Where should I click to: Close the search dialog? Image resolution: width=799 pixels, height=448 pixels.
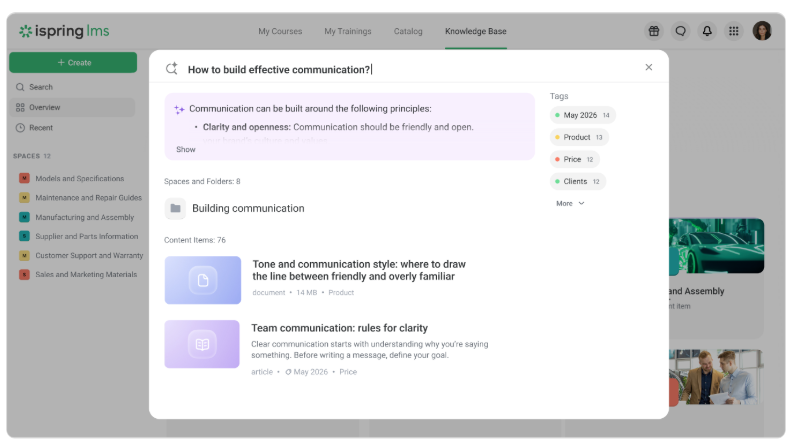coord(648,67)
